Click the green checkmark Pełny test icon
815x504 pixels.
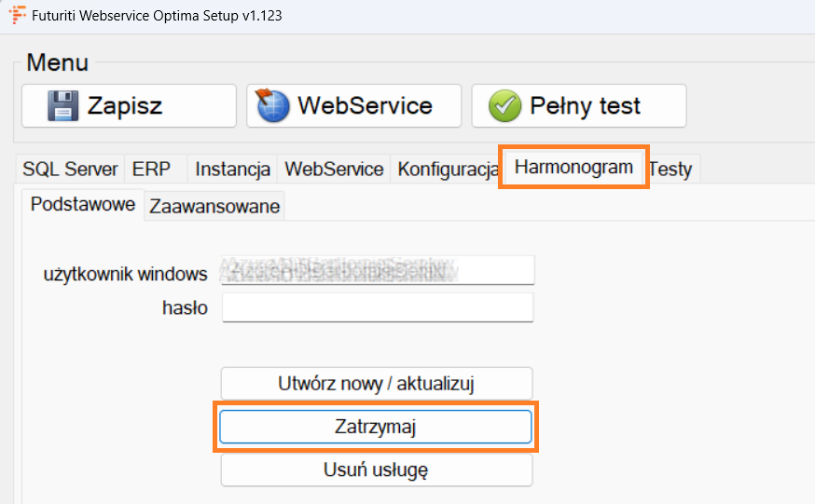[504, 105]
